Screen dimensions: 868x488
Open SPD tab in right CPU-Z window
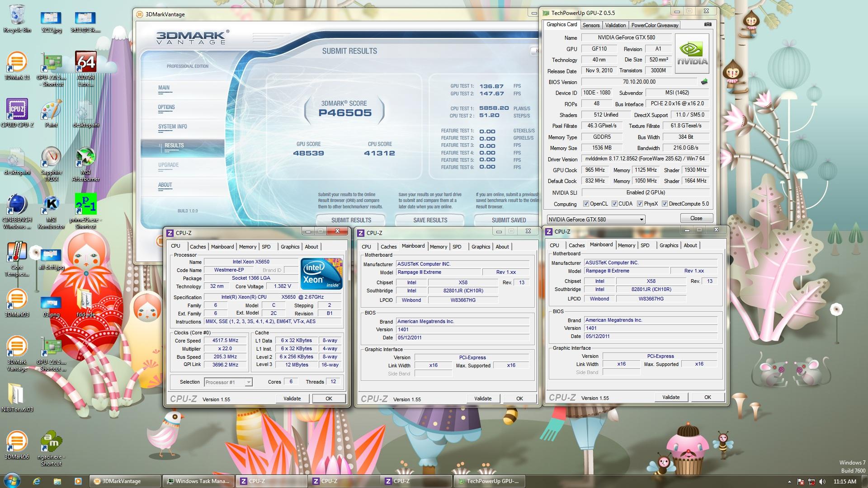pos(645,245)
